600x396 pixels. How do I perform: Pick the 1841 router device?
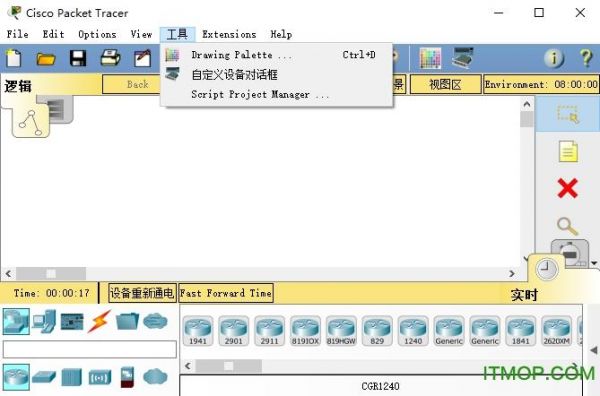point(521,331)
